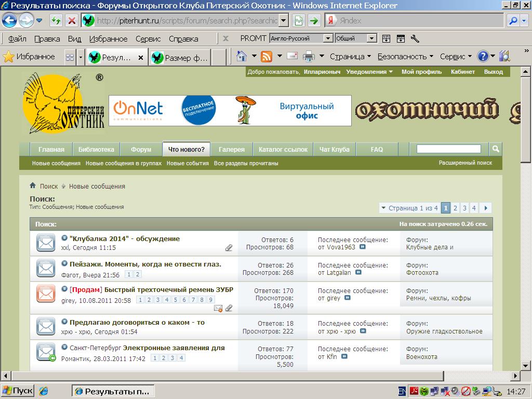Open PROMT Англо-Русский language dropdown
The height and width of the screenshot is (399, 532).
[328, 38]
